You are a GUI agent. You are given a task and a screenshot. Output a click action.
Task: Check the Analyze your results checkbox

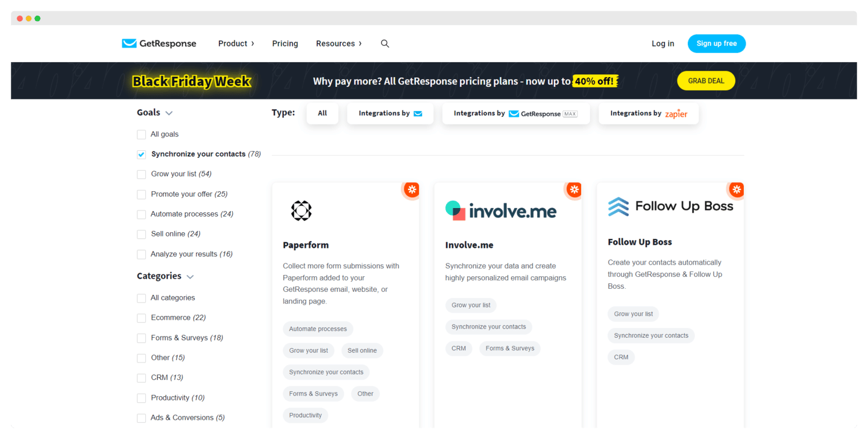pos(141,254)
